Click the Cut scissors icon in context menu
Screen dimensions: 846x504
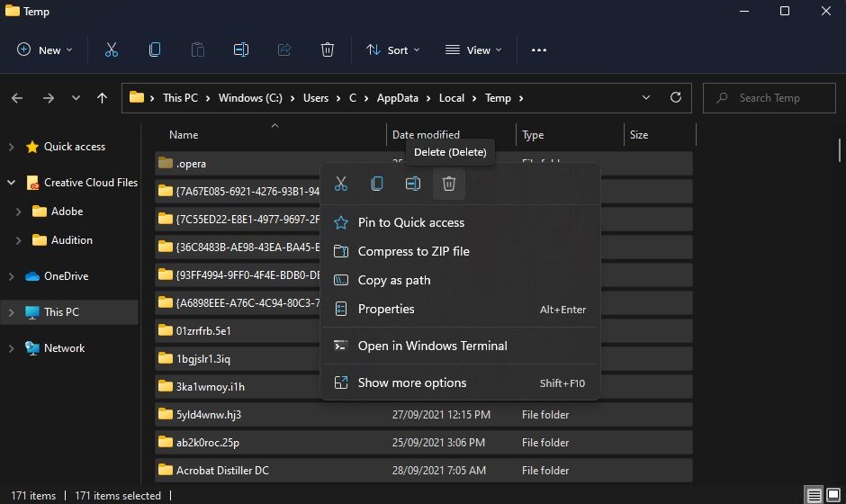click(341, 184)
